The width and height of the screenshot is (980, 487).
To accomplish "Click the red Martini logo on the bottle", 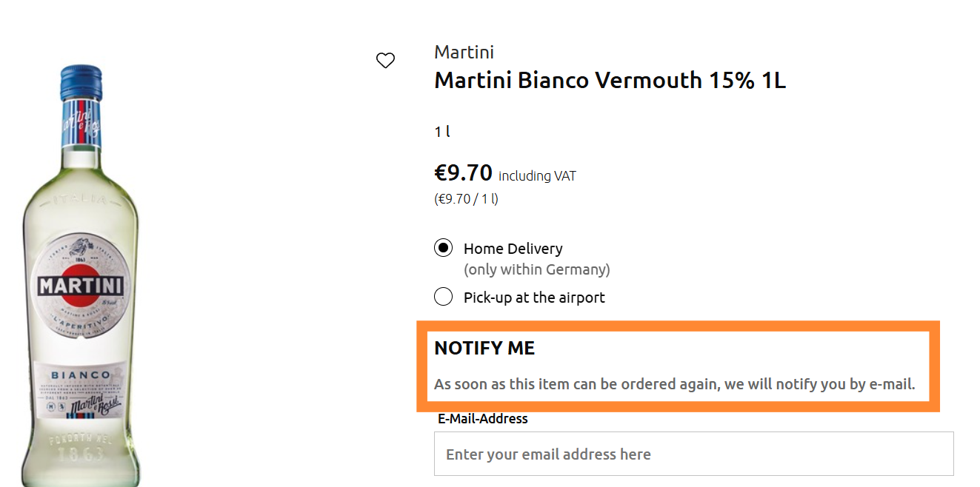I will pos(80,286).
